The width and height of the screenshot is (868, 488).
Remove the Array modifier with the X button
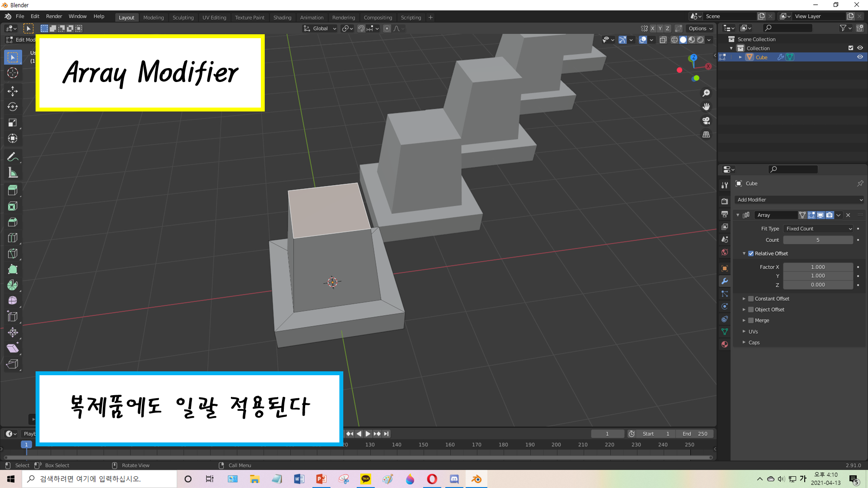coord(848,215)
